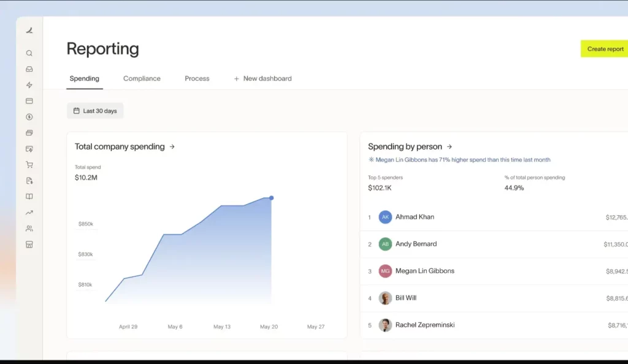The width and height of the screenshot is (628, 364).
Task: Open the invoices document sidebar icon
Action: pos(29,180)
